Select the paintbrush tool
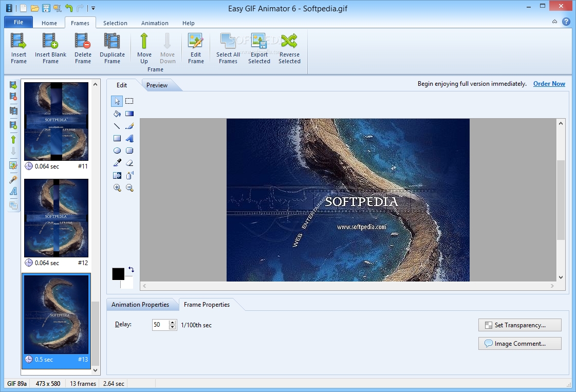Image resolution: width=576 pixels, height=392 pixels. click(x=129, y=126)
